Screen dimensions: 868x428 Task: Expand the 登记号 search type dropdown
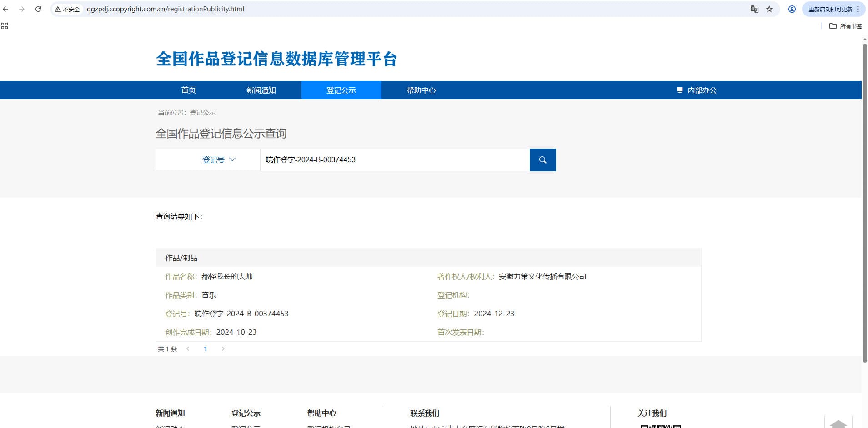[219, 160]
